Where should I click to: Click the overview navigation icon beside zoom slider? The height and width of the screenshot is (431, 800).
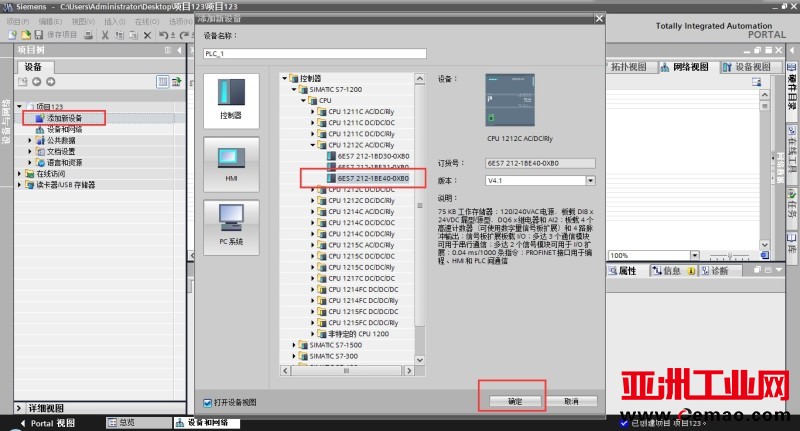765,255
